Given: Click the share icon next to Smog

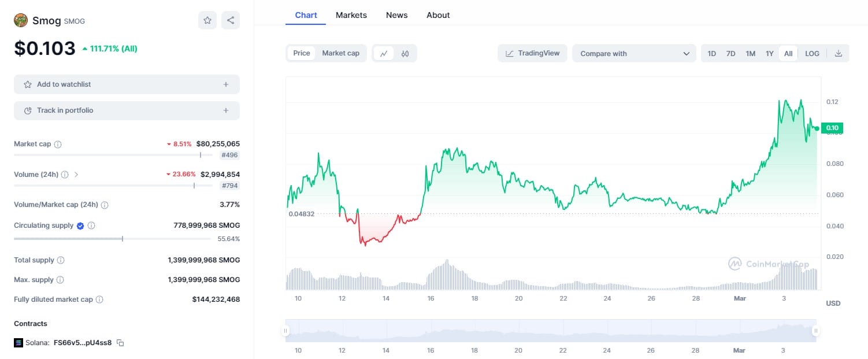Looking at the screenshot, I should 231,20.
